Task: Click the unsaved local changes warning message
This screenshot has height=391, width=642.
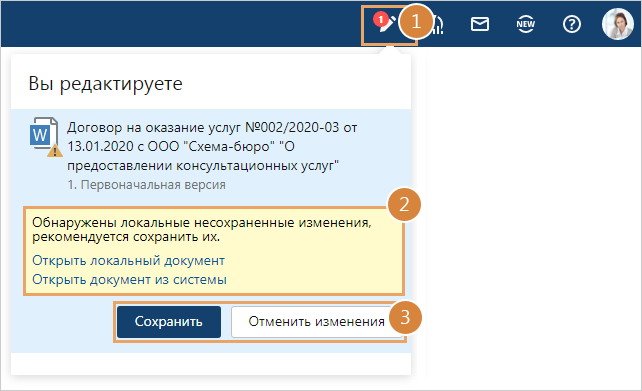Action: tap(202, 230)
